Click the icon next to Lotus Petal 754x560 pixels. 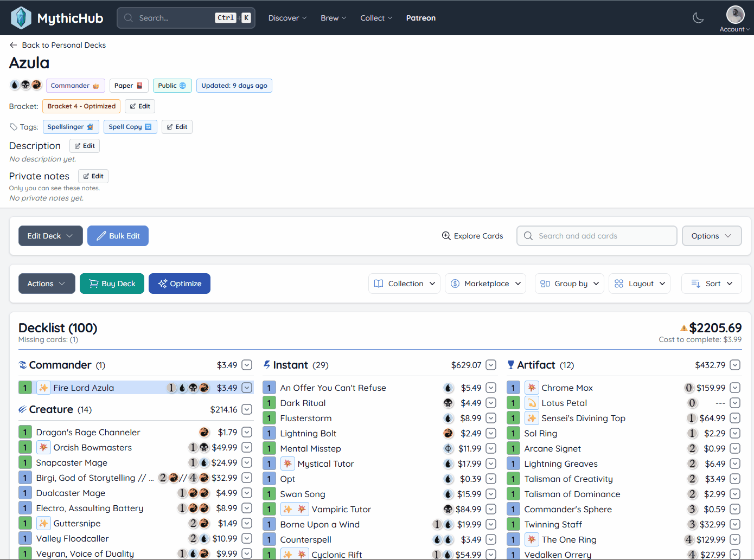tap(532, 403)
